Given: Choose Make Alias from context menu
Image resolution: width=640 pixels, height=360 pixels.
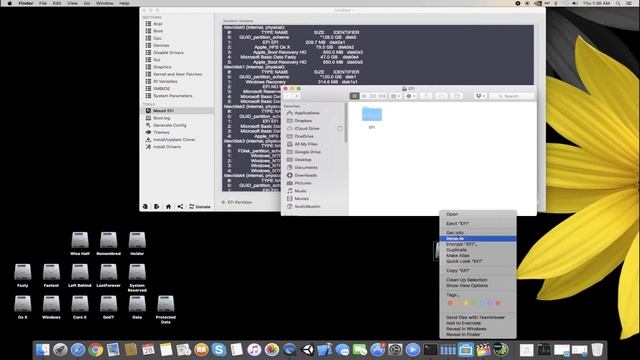Looking at the screenshot, I should [478, 256].
